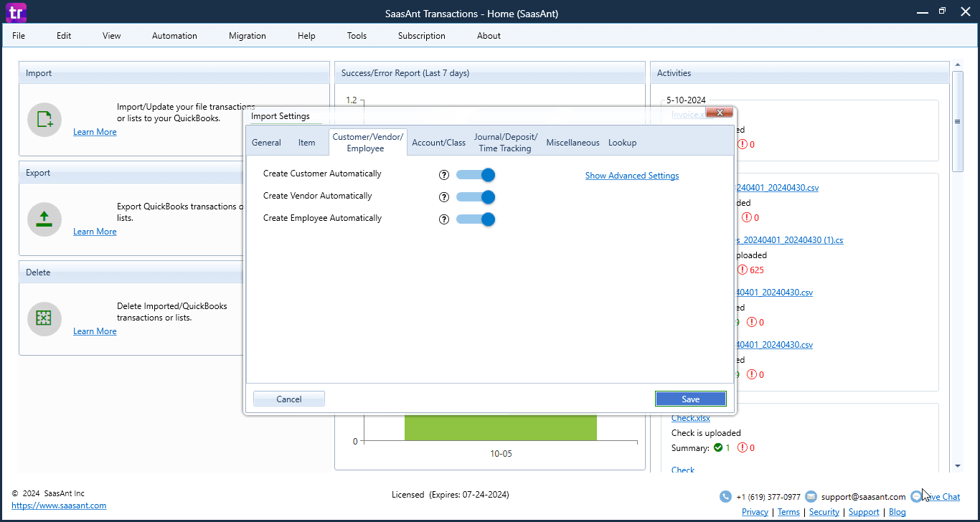The height and width of the screenshot is (522, 980).
Task: Close the Import Settings dialog
Action: 720,113
